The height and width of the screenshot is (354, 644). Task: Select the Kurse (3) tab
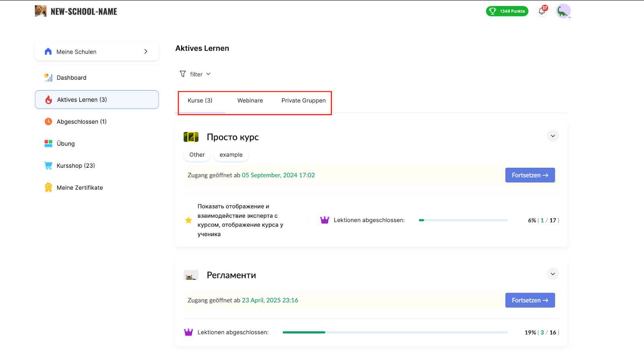click(200, 101)
